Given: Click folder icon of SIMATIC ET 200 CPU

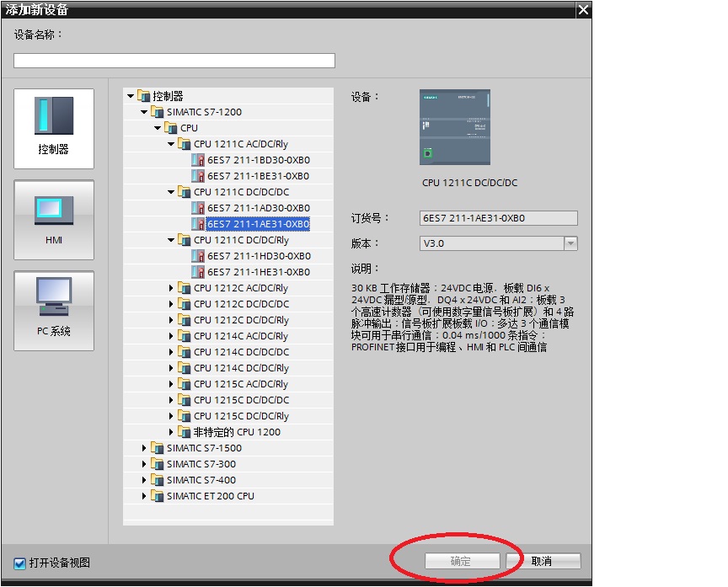Looking at the screenshot, I should point(158,496).
